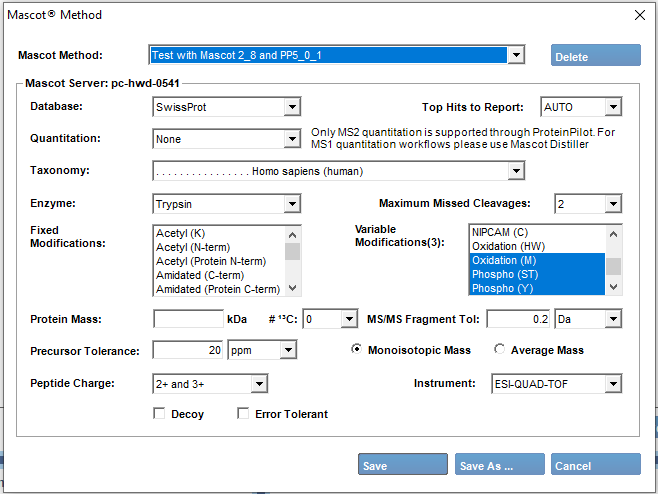Select Acetyl (Protein N-term) in fixed list

(219, 261)
